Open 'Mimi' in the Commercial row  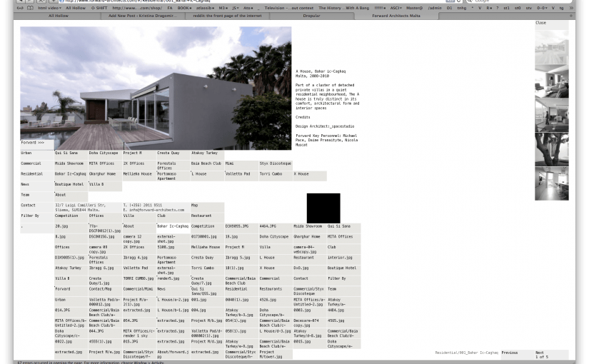pos(241,166)
